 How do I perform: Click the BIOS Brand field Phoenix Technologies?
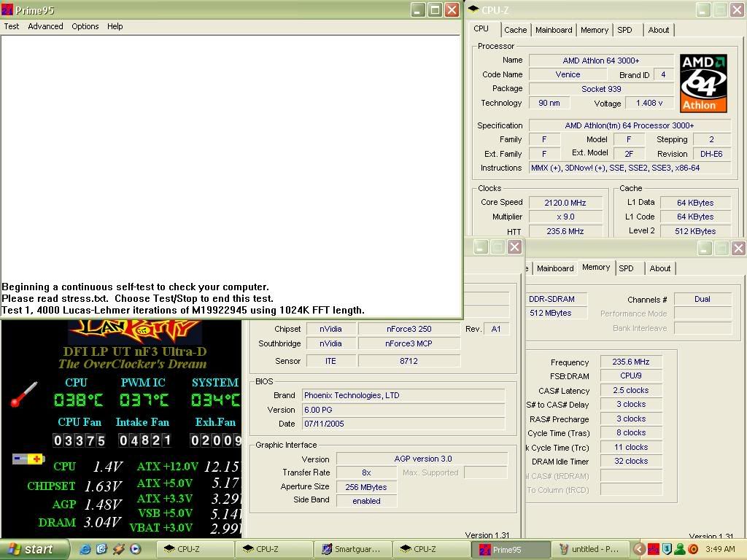[403, 395]
